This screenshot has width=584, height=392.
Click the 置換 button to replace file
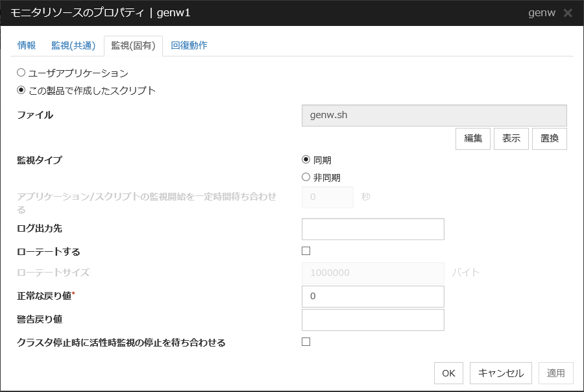click(x=549, y=138)
